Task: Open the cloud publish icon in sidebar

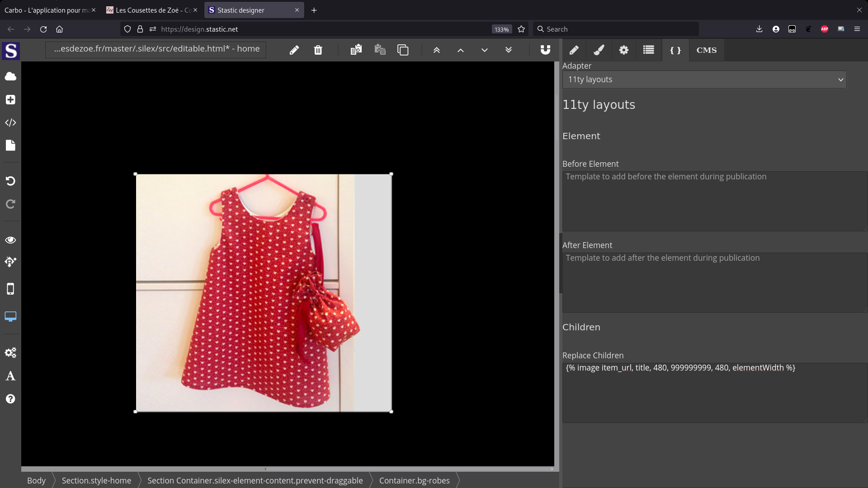Action: point(10,76)
